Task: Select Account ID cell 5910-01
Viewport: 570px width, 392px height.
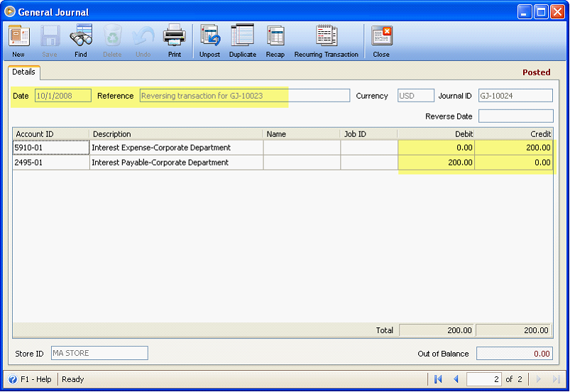Action: (x=51, y=148)
